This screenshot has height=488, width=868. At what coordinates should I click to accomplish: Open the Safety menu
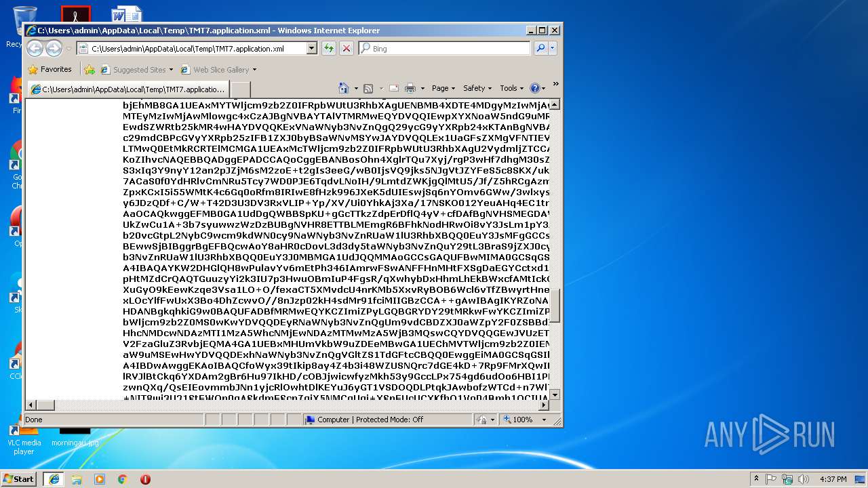pyautogui.click(x=477, y=88)
